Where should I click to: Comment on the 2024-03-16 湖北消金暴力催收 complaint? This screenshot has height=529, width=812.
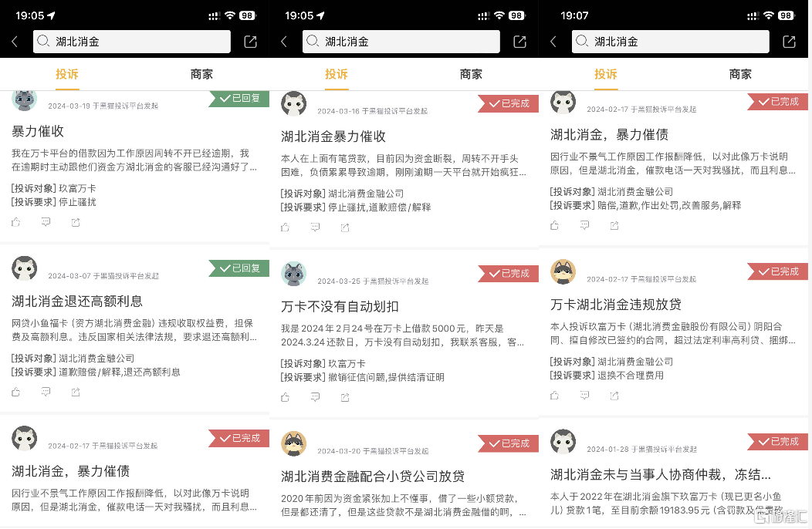(x=316, y=227)
